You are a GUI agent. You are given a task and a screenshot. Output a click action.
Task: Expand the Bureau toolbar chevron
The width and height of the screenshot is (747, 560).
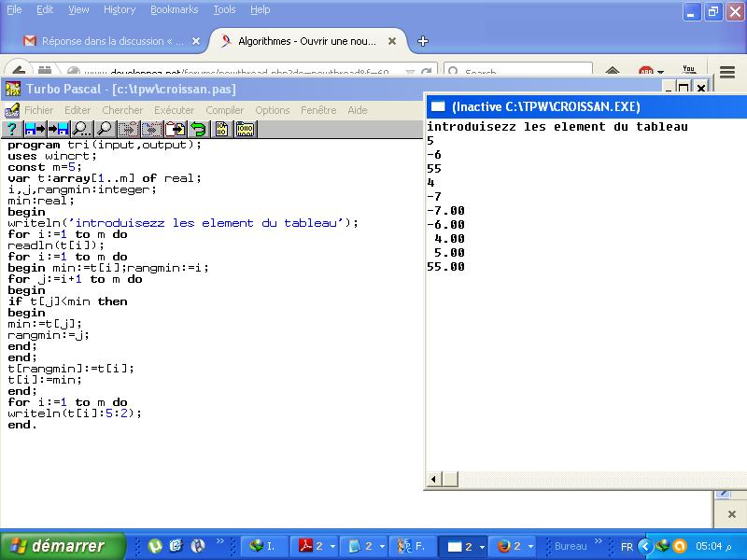(x=599, y=541)
